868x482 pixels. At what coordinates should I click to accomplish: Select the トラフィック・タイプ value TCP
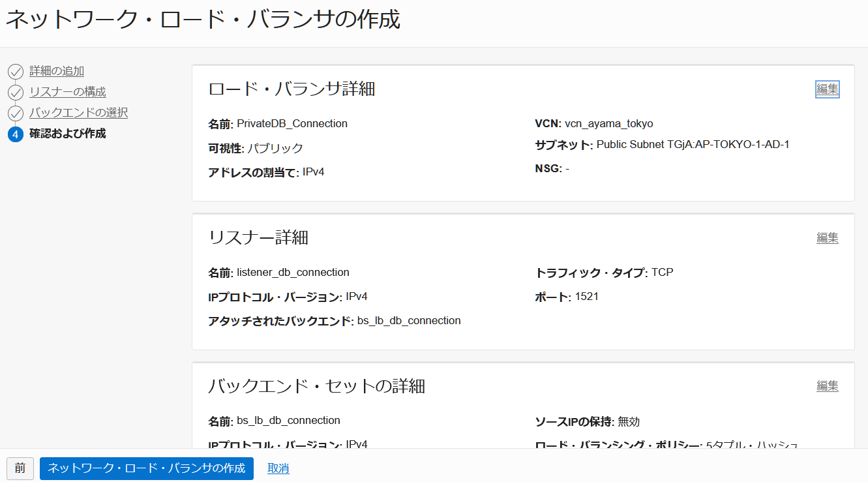point(663,272)
